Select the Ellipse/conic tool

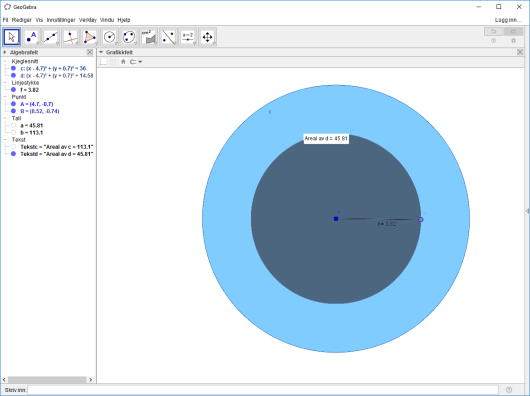click(129, 37)
